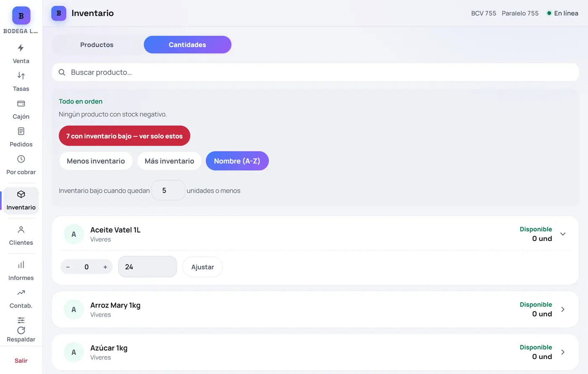Click the sliders settings icon in sidebar
Screen dimensions: 588x374
coord(21,320)
